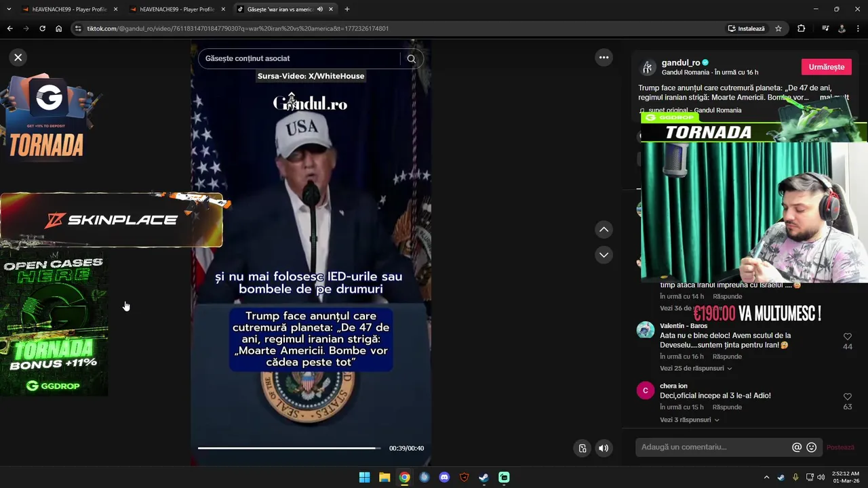The height and width of the screenshot is (488, 868).
Task: Close the TikTok browser tab
Action: pyautogui.click(x=331, y=9)
